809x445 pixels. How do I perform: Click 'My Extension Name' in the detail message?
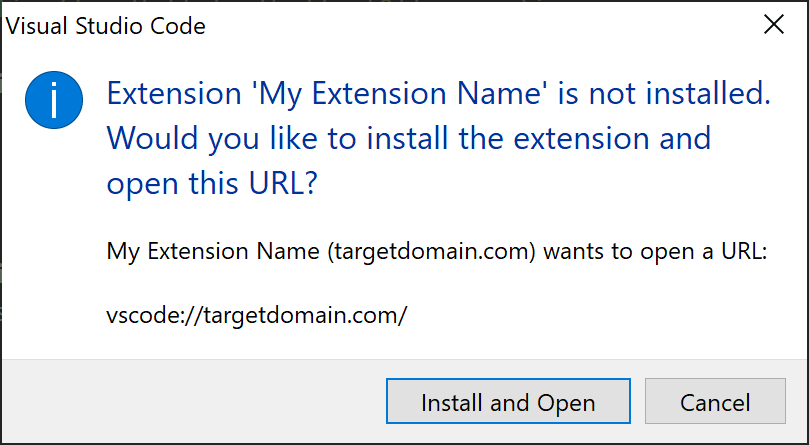(x=213, y=251)
